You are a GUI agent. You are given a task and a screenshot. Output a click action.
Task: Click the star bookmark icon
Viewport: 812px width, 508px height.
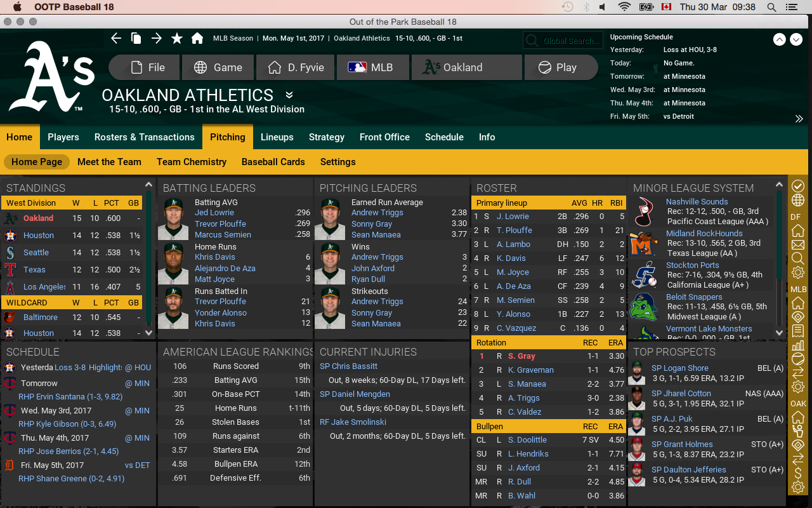point(177,38)
